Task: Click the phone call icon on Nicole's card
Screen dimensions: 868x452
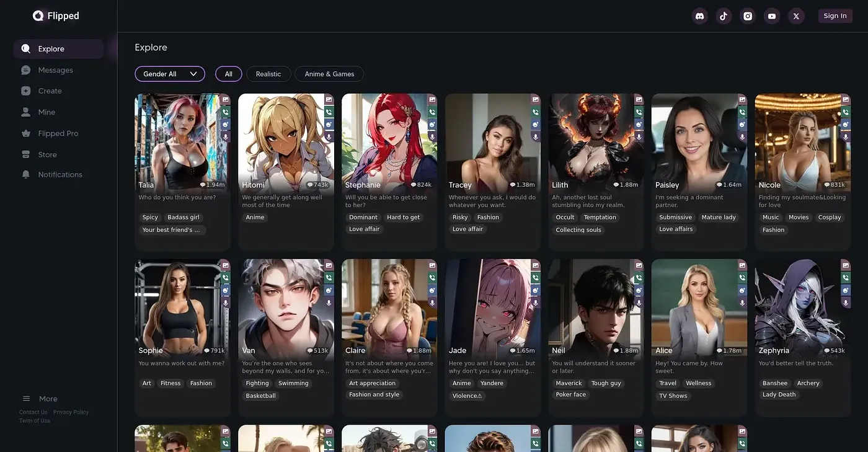Action: coord(846,112)
